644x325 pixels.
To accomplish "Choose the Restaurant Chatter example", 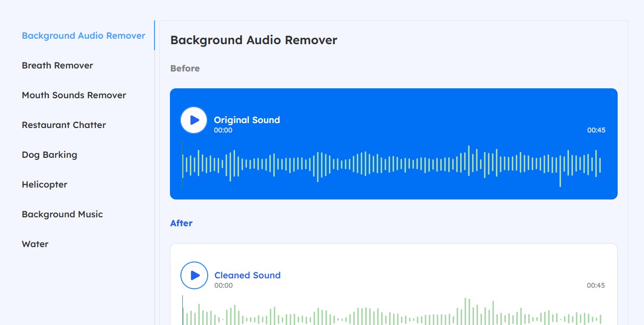I will 64,125.
